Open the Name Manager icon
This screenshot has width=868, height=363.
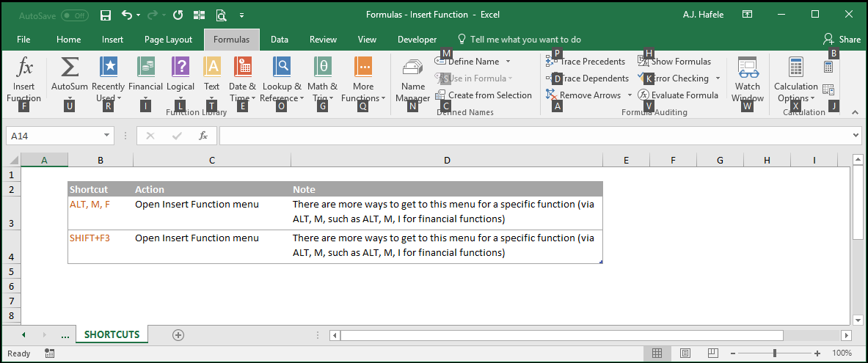412,67
